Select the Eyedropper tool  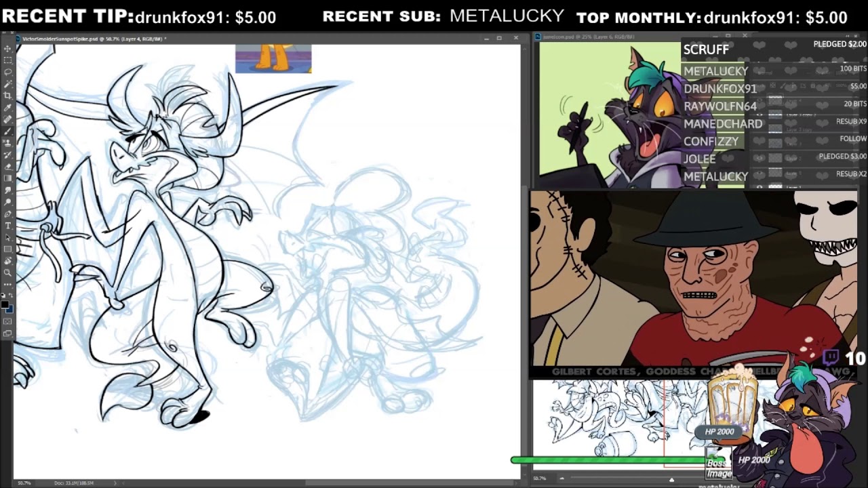click(7, 107)
